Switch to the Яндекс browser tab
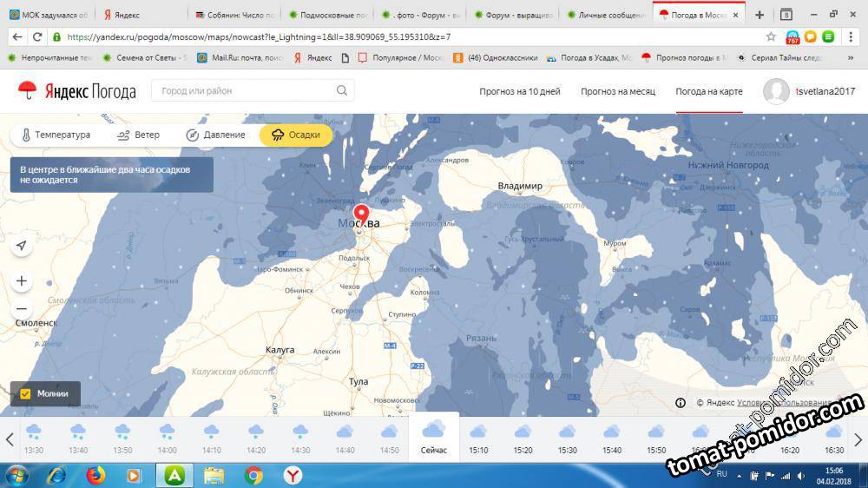Viewport: 868px width, 488px height. pyautogui.click(x=141, y=15)
